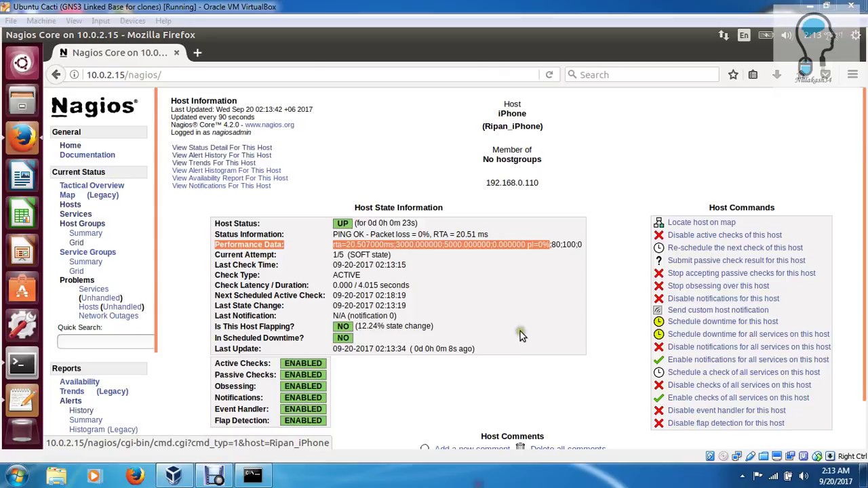Click View Trends For This Host
Screen dimensions: 868x488
214,163
